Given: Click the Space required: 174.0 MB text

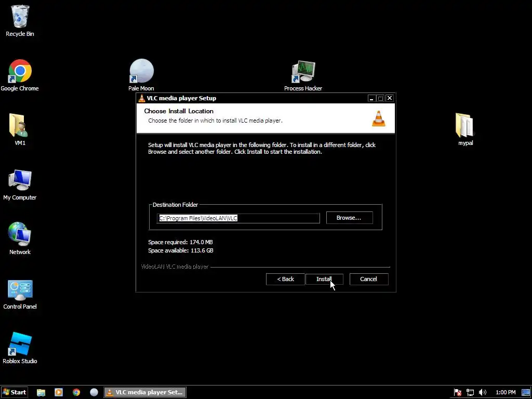Looking at the screenshot, I should coord(180,242).
